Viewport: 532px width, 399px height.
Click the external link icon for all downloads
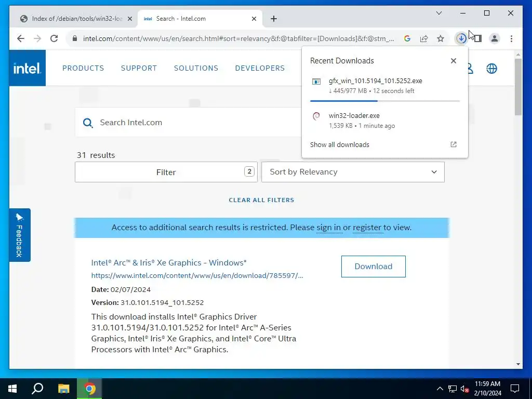point(453,144)
